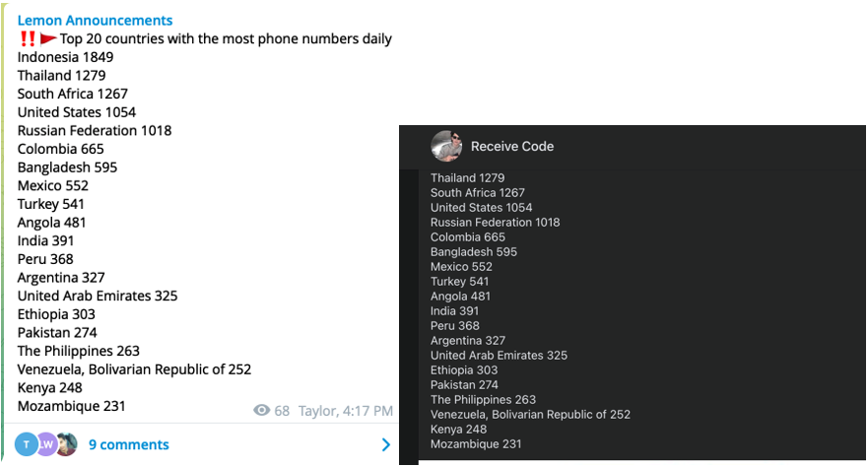This screenshot has width=868, height=467.
Task: Click 'Indonesia 1849' in the announcement
Action: (x=65, y=57)
